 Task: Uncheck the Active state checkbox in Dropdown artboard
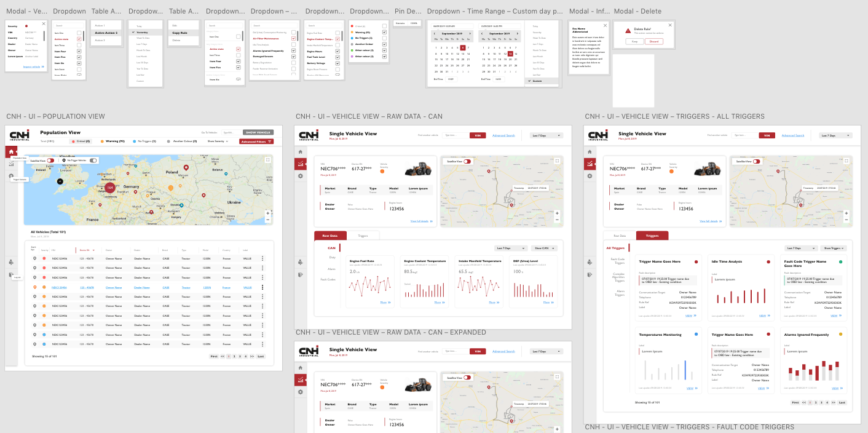[x=79, y=39]
